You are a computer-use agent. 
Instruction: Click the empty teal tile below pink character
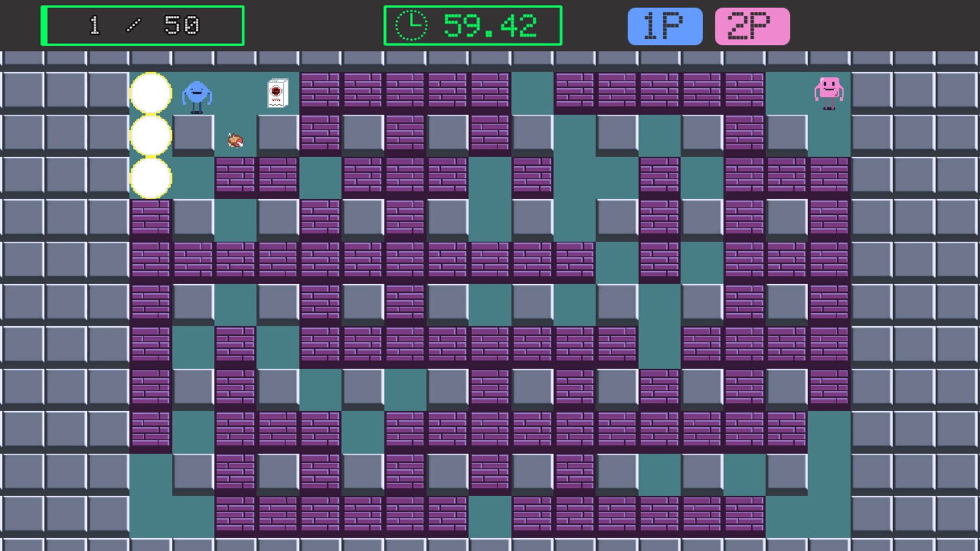click(x=829, y=135)
